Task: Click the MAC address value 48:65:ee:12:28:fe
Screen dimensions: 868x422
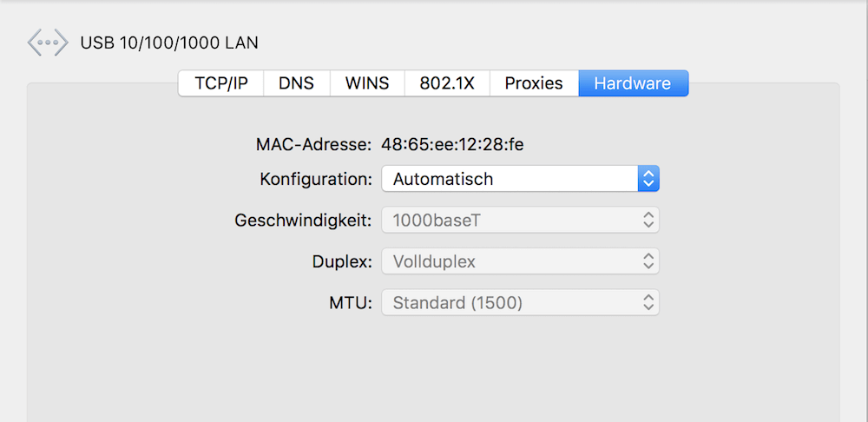Action: [x=452, y=145]
